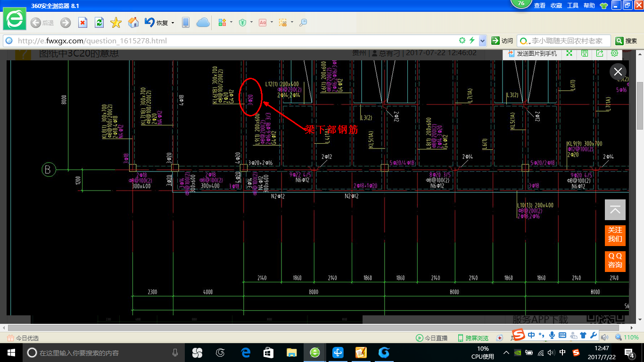The height and width of the screenshot is (362, 644).
Task: Click the browser Back arrow button
Action: click(x=36, y=23)
